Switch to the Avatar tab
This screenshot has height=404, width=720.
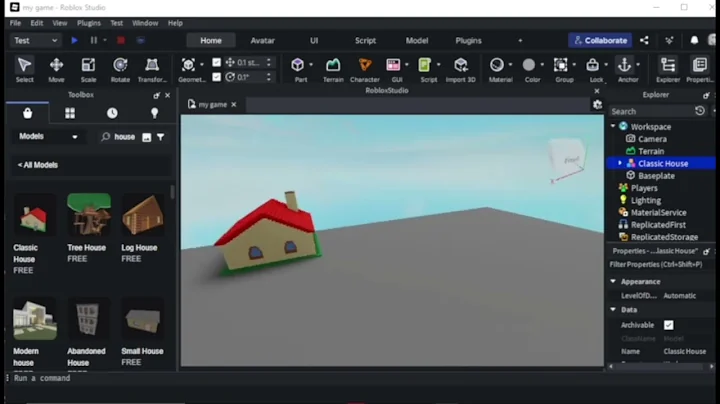263,40
